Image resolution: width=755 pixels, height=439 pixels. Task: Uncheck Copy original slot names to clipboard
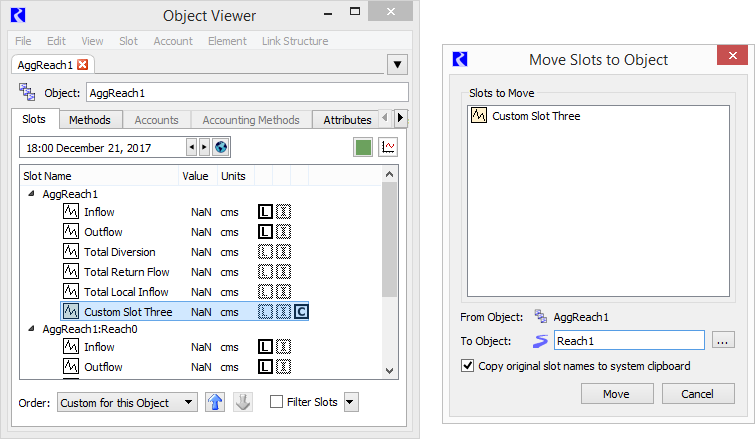point(468,365)
